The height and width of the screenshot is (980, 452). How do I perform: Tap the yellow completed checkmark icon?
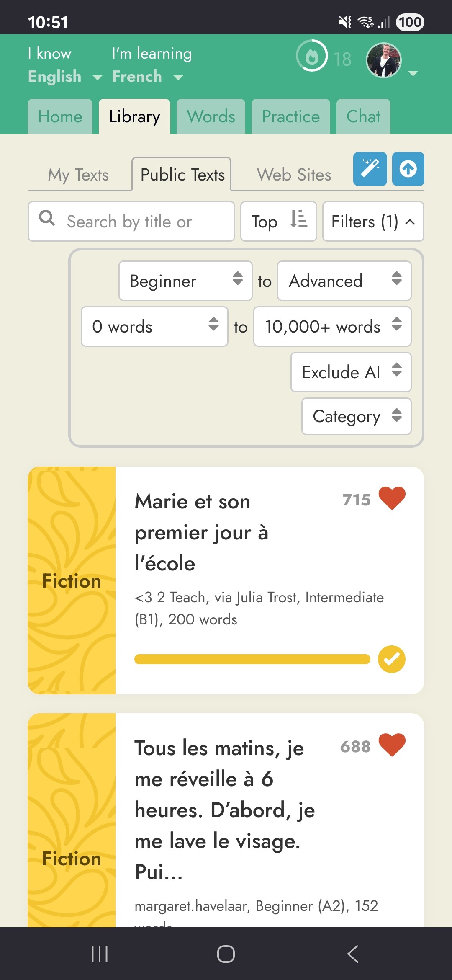[391, 659]
